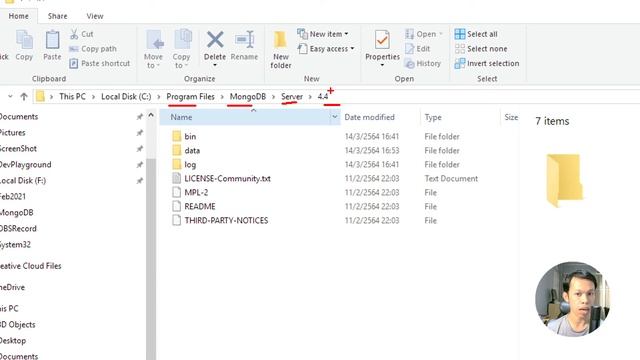This screenshot has width=640, height=360.
Task: Expand the Easy access dropdown arrow
Action: pos(352,49)
